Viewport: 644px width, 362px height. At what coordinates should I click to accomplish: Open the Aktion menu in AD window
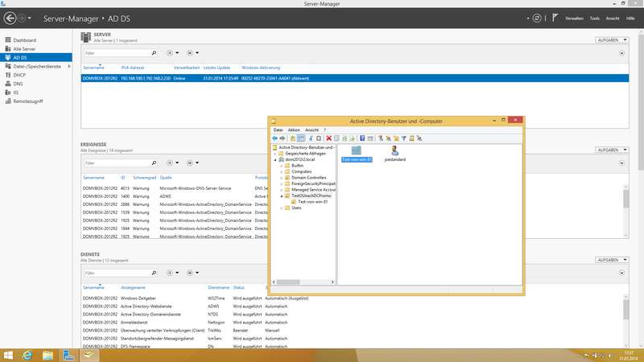(294, 130)
